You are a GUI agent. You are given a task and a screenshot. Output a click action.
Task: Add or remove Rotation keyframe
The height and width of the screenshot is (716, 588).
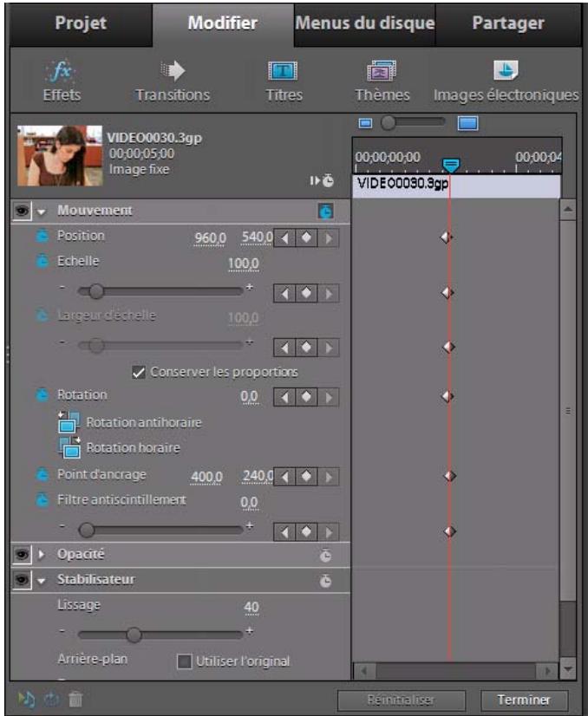click(x=306, y=397)
